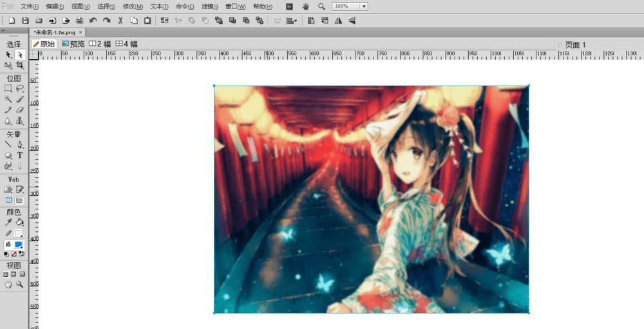Select the Pencil tool
The height and width of the screenshot is (329, 644).
click(x=8, y=110)
